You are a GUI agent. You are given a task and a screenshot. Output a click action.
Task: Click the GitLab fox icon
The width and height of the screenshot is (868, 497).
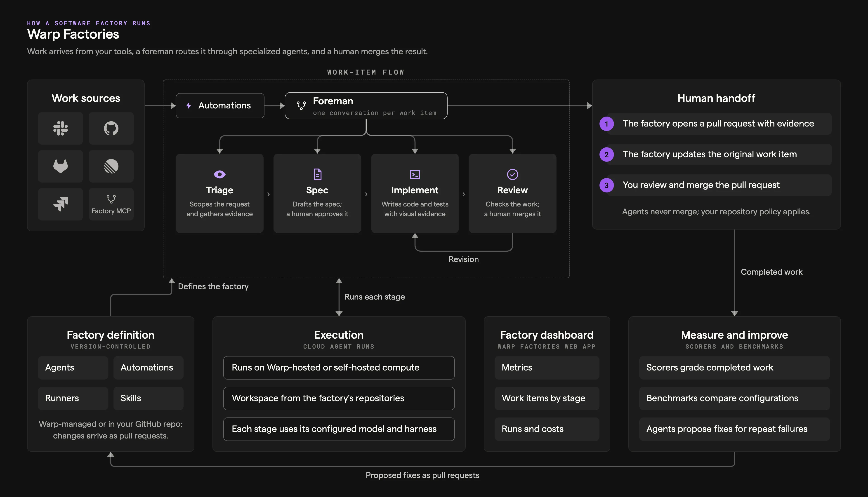(60, 166)
